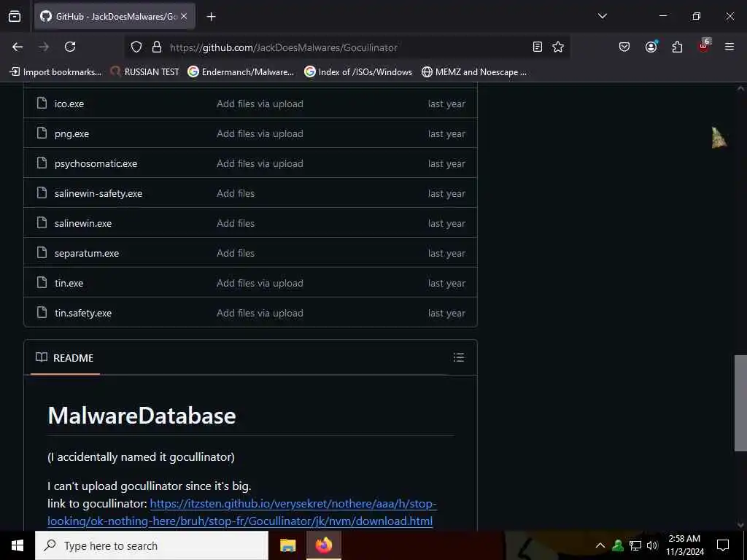
Task: Open the tin.exe file
Action: pyautogui.click(x=69, y=284)
